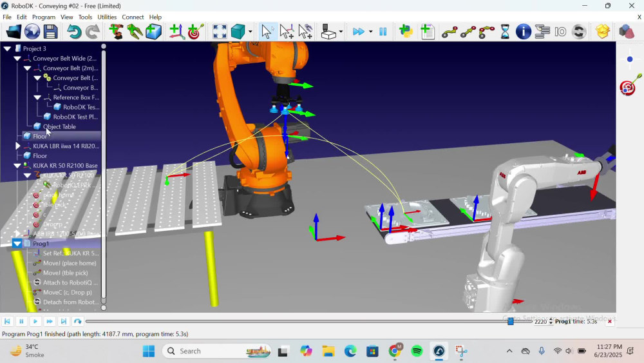Image resolution: width=644 pixels, height=363 pixels.
Task: Expand the KUKA LBR iiwa 14 tree node
Action: [x=17, y=146]
